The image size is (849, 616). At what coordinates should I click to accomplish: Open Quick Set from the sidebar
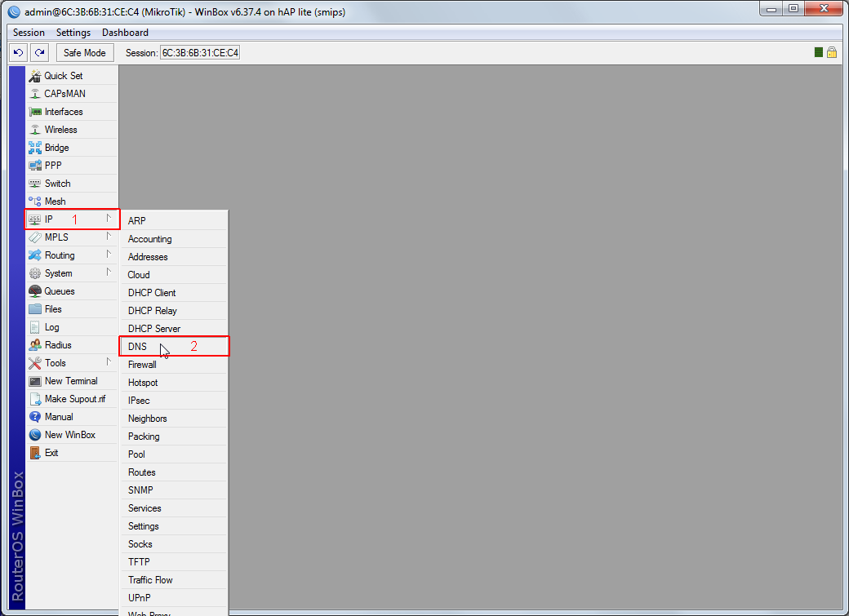point(63,76)
